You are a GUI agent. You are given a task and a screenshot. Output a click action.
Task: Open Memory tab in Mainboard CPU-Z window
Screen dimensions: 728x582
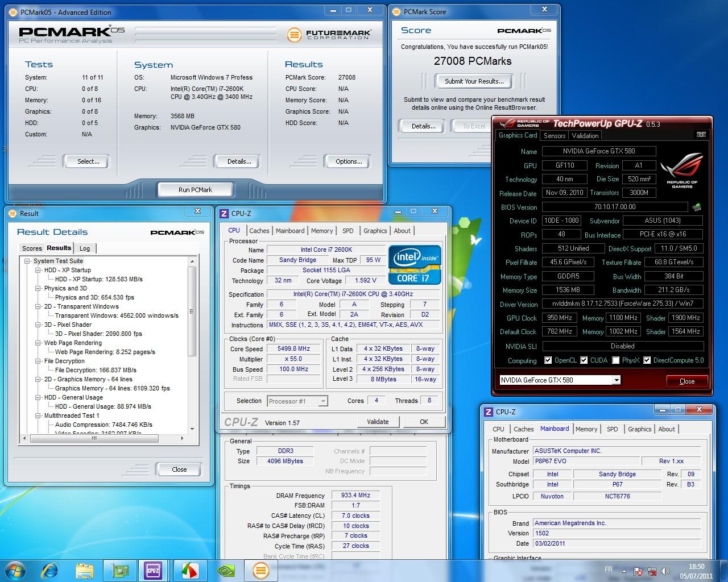(586, 429)
